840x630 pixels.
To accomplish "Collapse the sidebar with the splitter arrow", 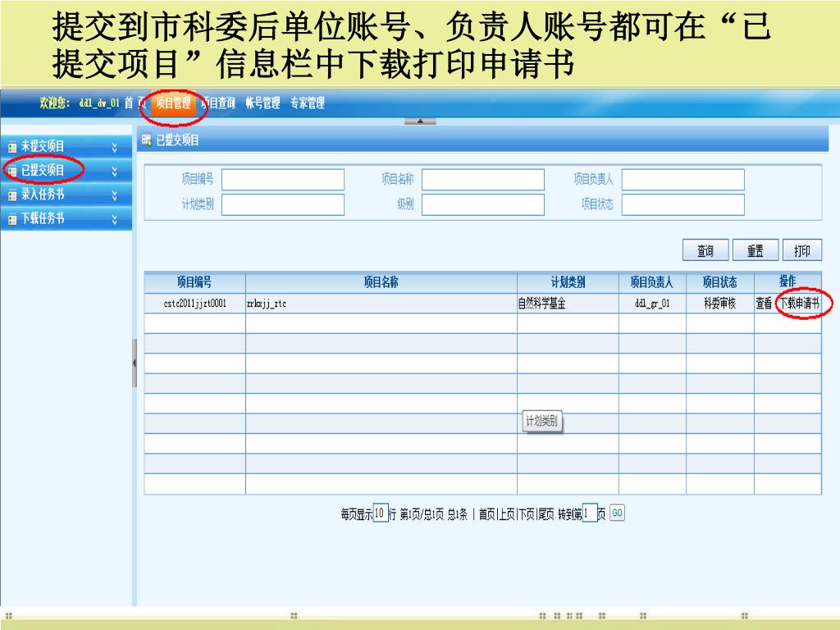I will 134,363.
